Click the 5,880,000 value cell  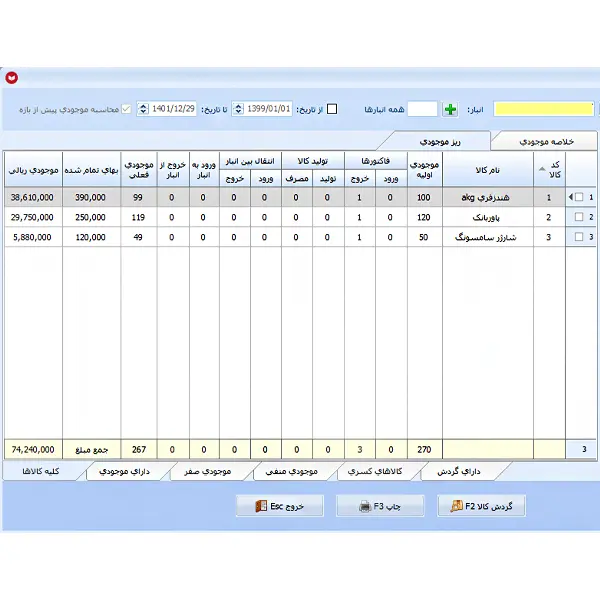(33, 237)
